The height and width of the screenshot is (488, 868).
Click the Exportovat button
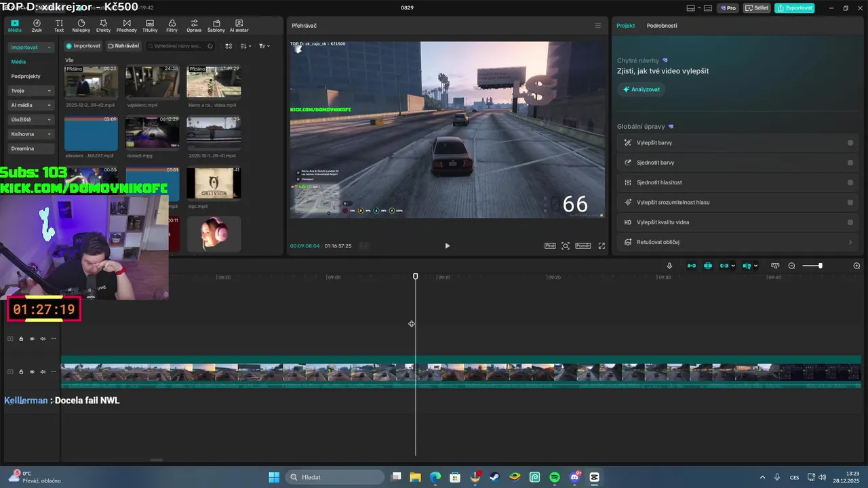[x=795, y=8]
